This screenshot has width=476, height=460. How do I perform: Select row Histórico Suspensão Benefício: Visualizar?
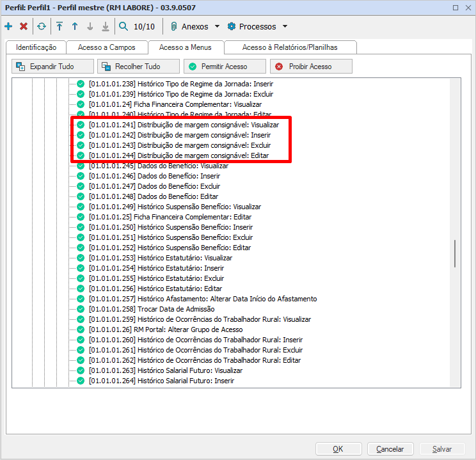[x=175, y=207]
